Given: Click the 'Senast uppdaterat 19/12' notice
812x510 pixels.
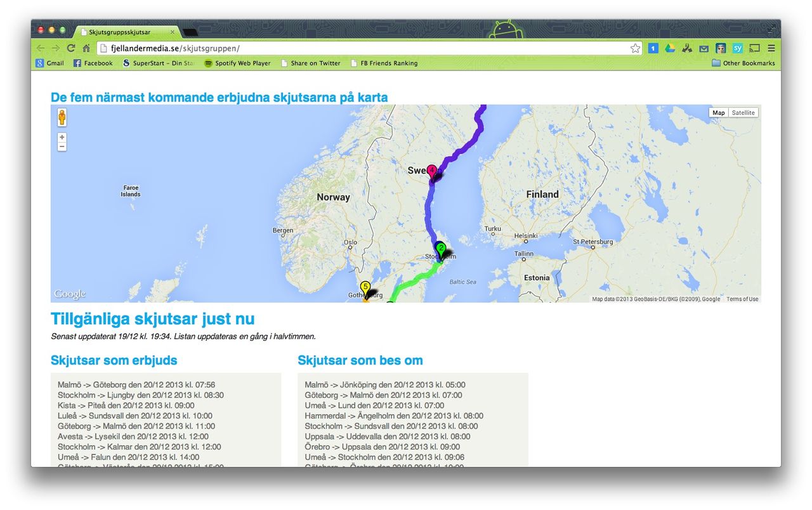Looking at the screenshot, I should point(183,336).
